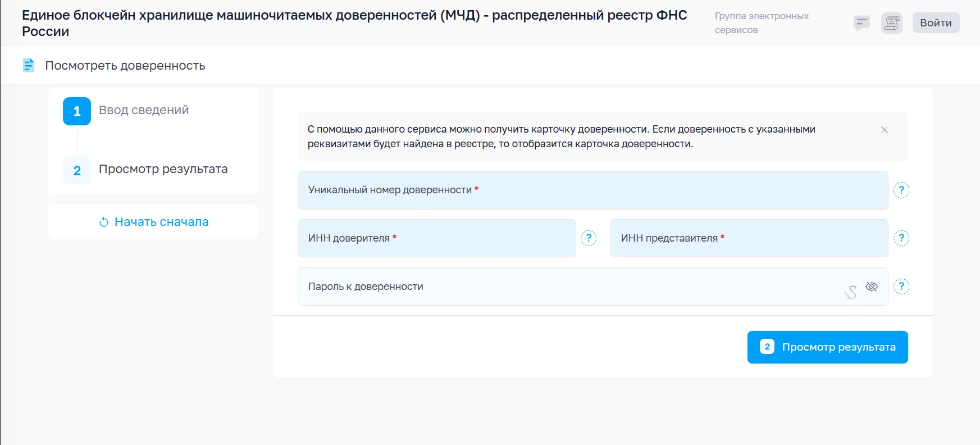This screenshot has height=445, width=980.
Task: Focus the ИНН представителя input field
Action: tap(749, 238)
